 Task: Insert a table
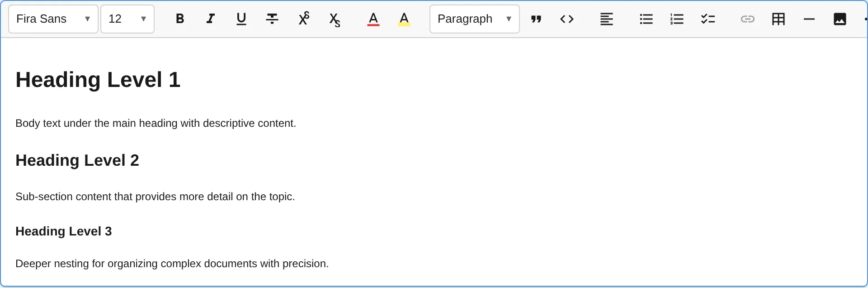[x=778, y=19]
